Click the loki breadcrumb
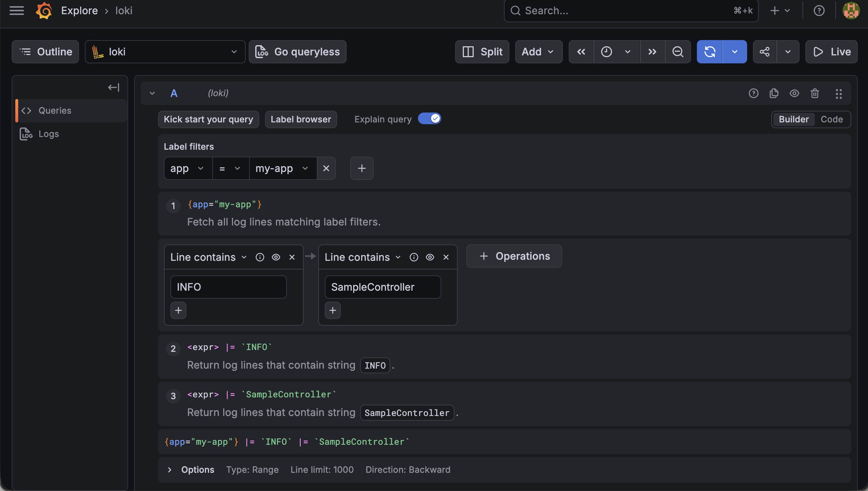The width and height of the screenshot is (868, 491). pos(124,11)
